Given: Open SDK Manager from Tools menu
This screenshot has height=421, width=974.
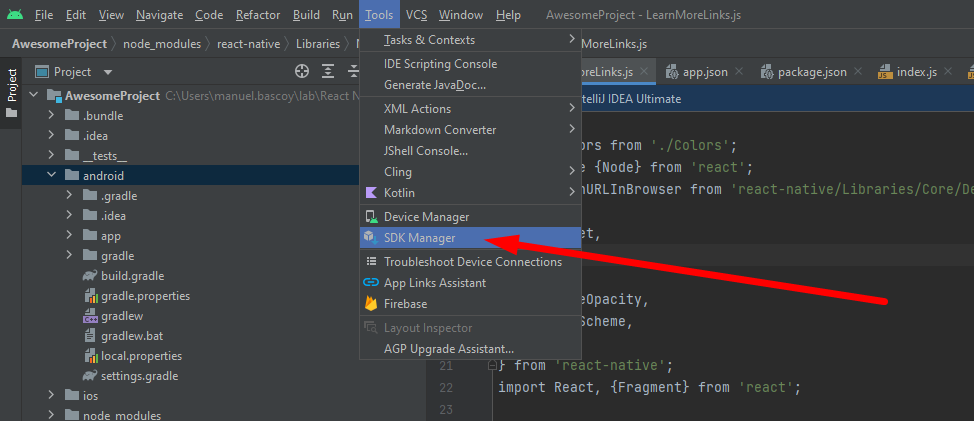Looking at the screenshot, I should (419, 238).
